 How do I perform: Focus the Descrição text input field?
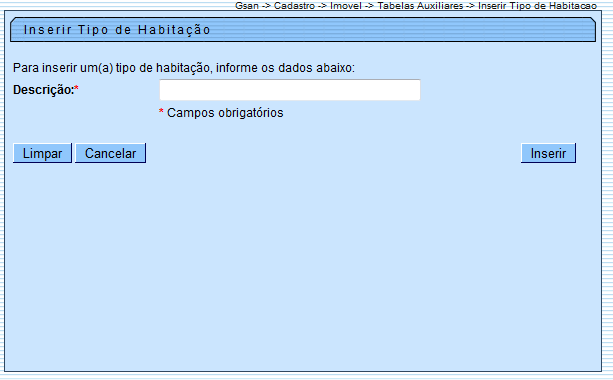[290, 90]
